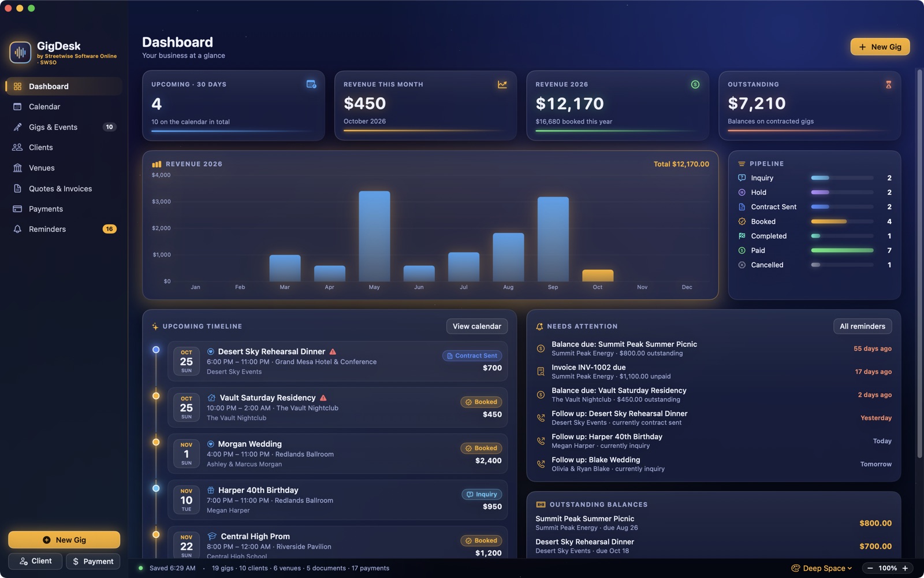Click the phone icon for Follow up: Desert Sky Rehearsal Dinner

pyautogui.click(x=541, y=418)
